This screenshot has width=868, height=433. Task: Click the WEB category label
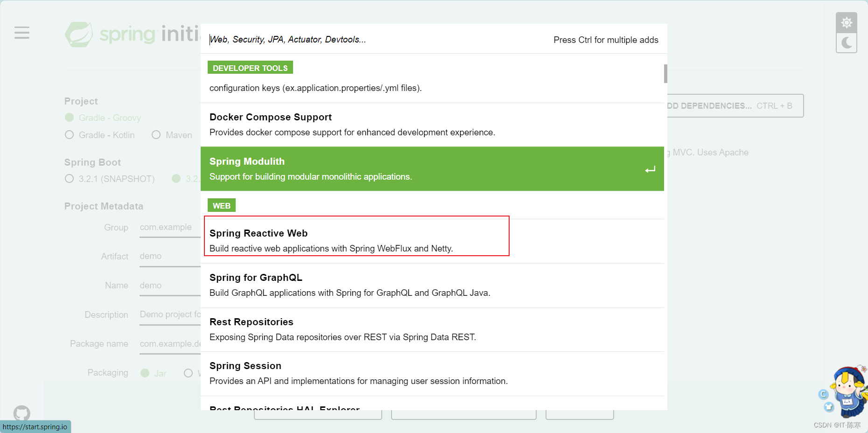pos(222,205)
